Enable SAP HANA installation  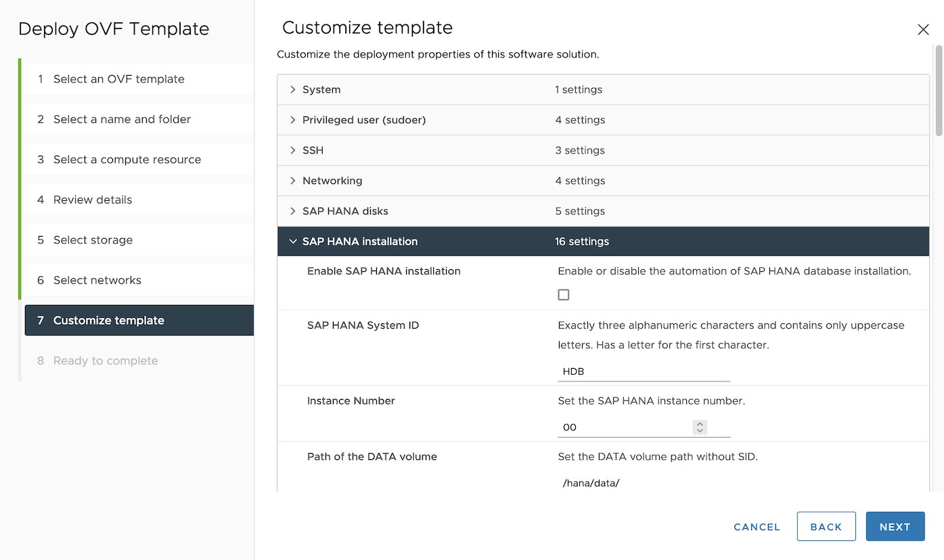pos(563,294)
